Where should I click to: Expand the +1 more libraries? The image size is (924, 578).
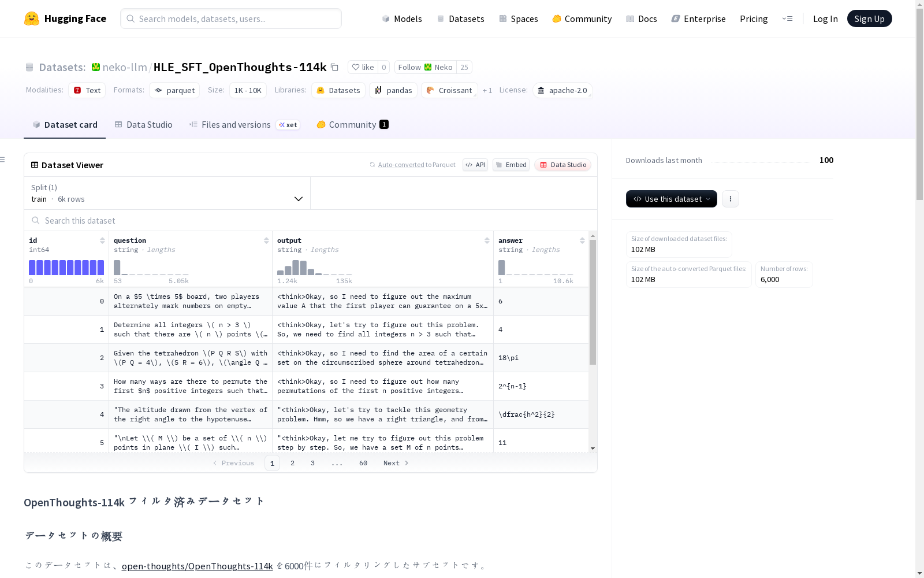click(487, 90)
